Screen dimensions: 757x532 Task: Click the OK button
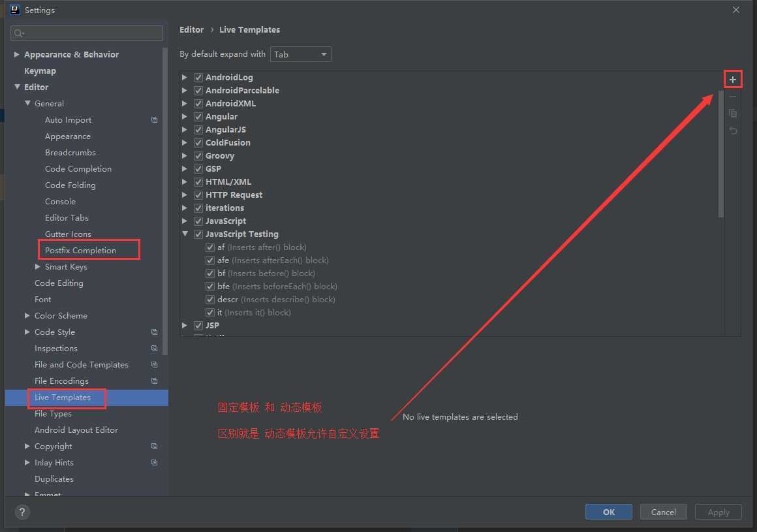[608, 512]
